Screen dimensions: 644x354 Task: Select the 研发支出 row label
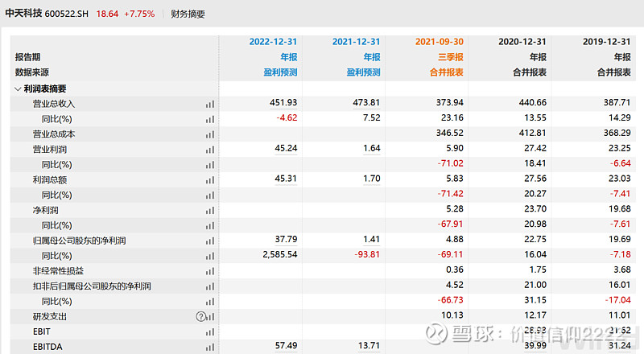[50, 317]
